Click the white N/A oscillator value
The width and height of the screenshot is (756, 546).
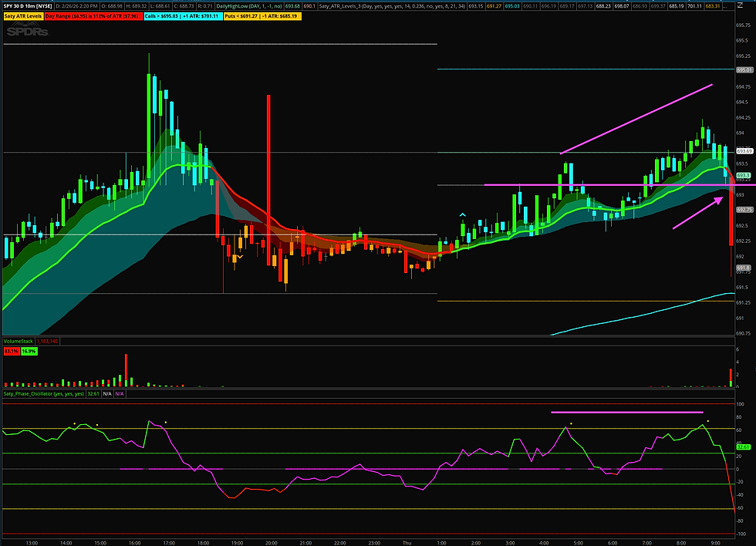[x=107, y=394]
